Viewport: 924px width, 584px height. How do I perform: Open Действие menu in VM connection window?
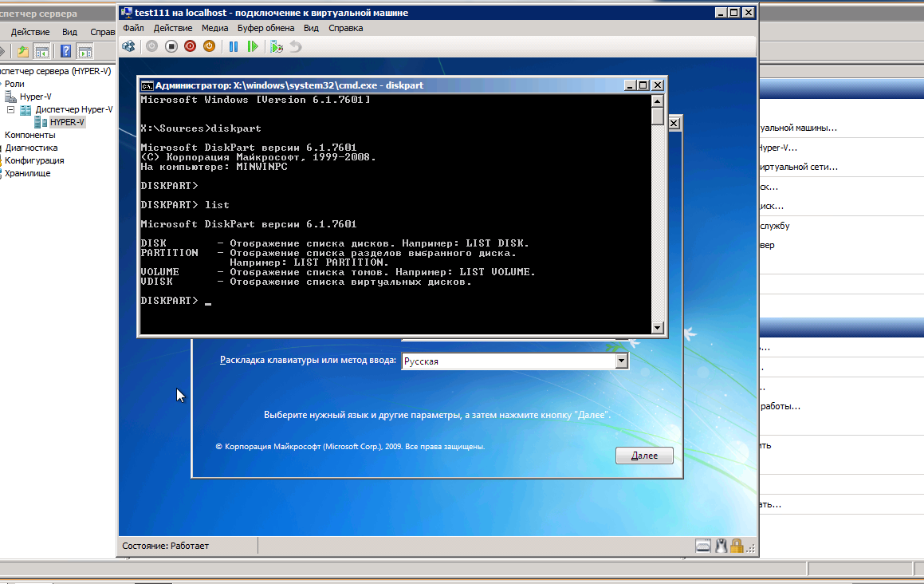[173, 28]
